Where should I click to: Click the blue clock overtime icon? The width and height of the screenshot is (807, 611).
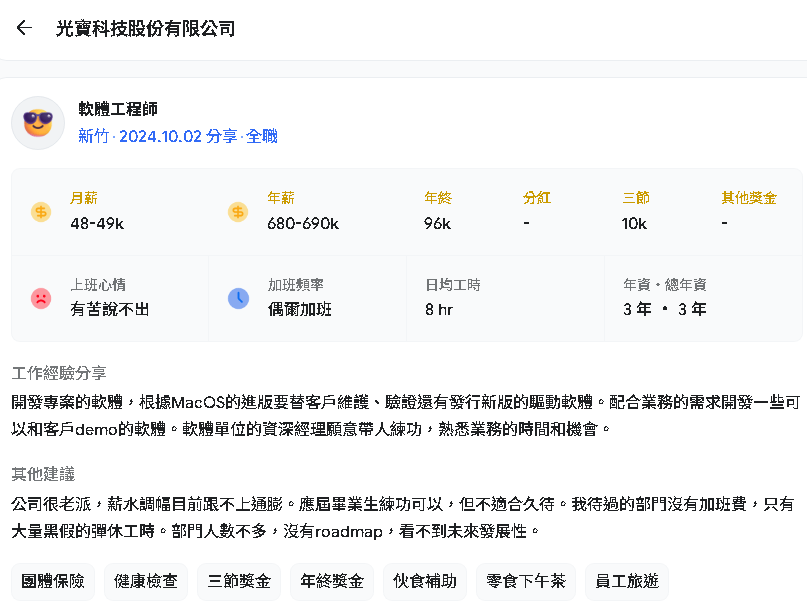[238, 298]
